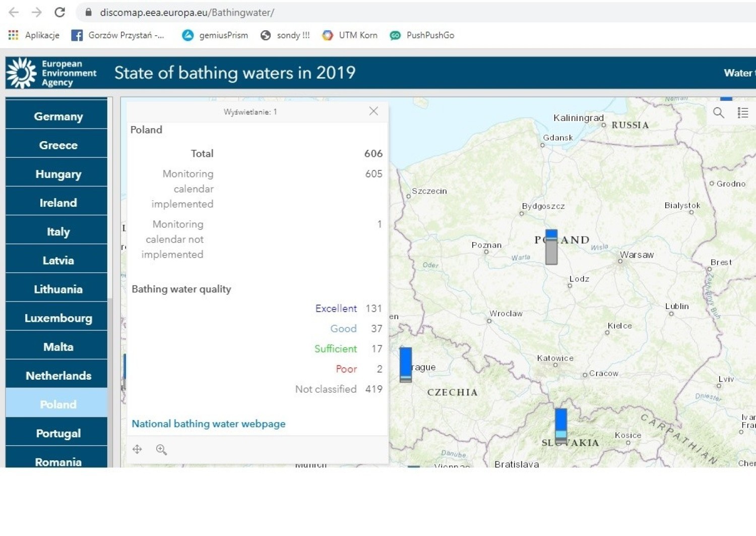
Task: Click the Poland bar chart marker on map
Action: coord(551,247)
